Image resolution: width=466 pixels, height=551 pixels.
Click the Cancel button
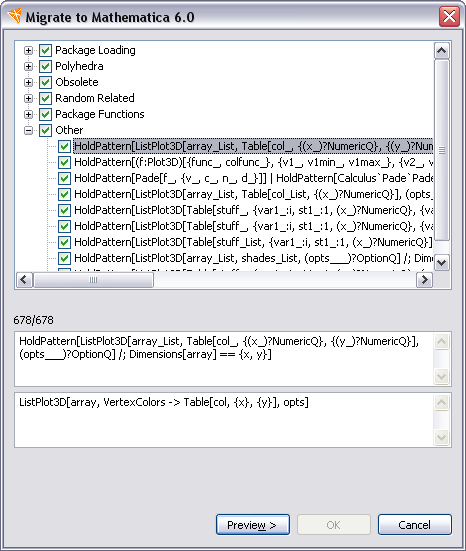tap(415, 525)
